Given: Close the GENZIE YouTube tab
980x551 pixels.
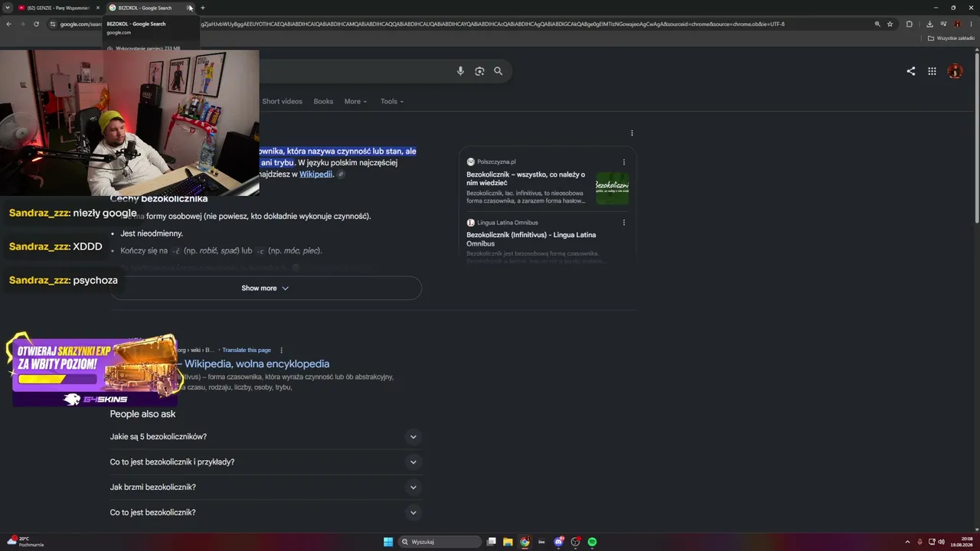Looking at the screenshot, I should pyautogui.click(x=97, y=8).
